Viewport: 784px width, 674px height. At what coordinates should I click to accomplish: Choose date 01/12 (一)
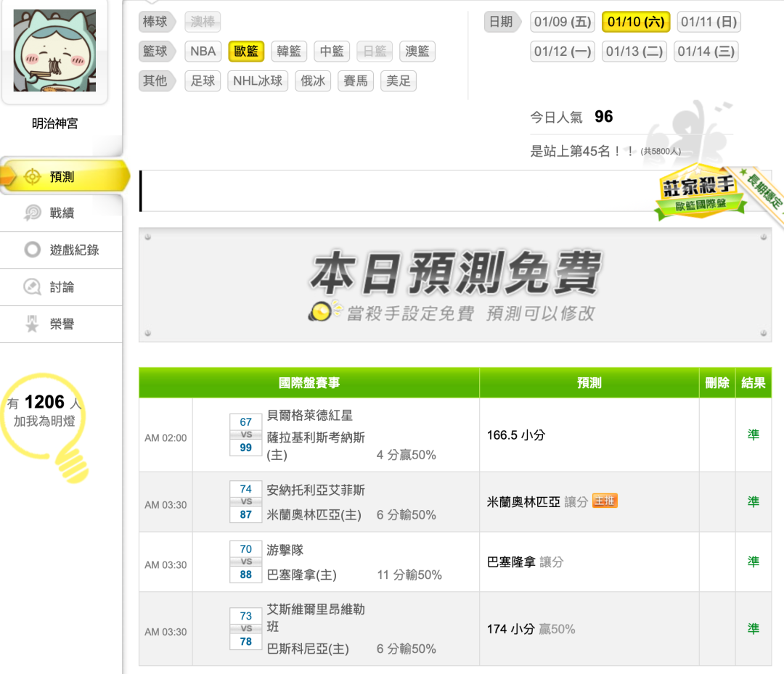[x=563, y=51]
